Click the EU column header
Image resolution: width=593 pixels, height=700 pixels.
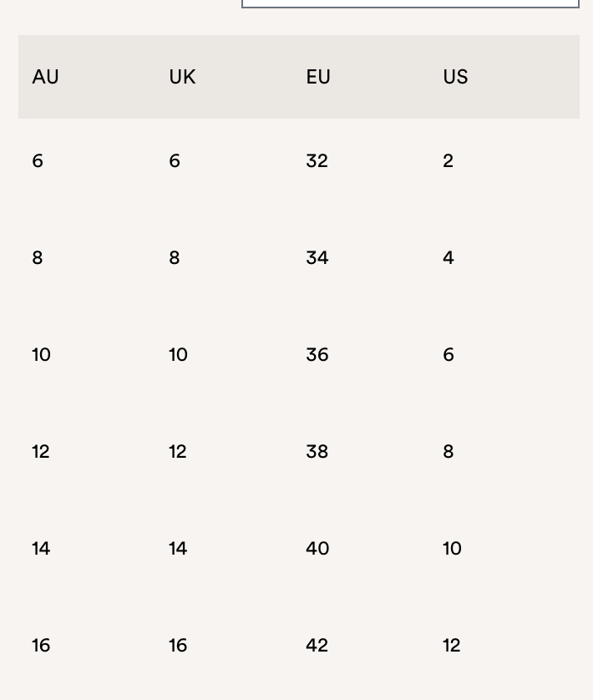point(318,77)
